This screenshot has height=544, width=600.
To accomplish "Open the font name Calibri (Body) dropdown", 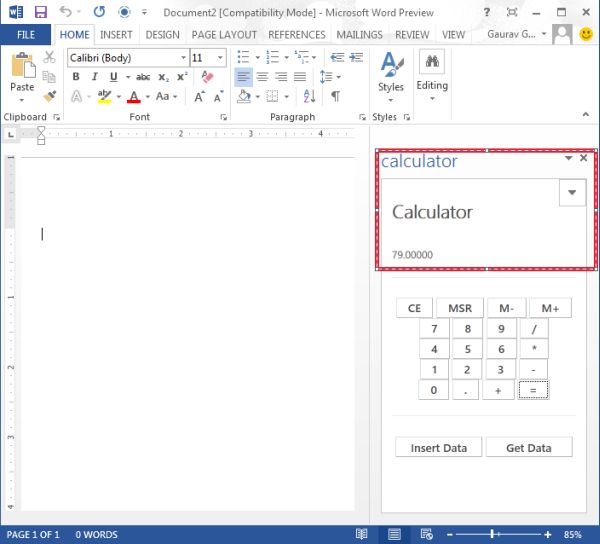I will [183, 58].
